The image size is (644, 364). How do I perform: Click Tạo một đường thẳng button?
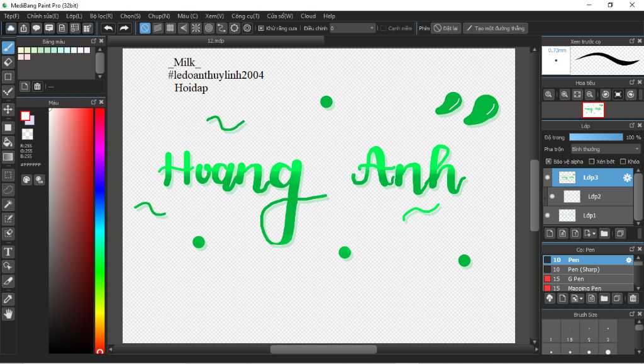(x=496, y=28)
